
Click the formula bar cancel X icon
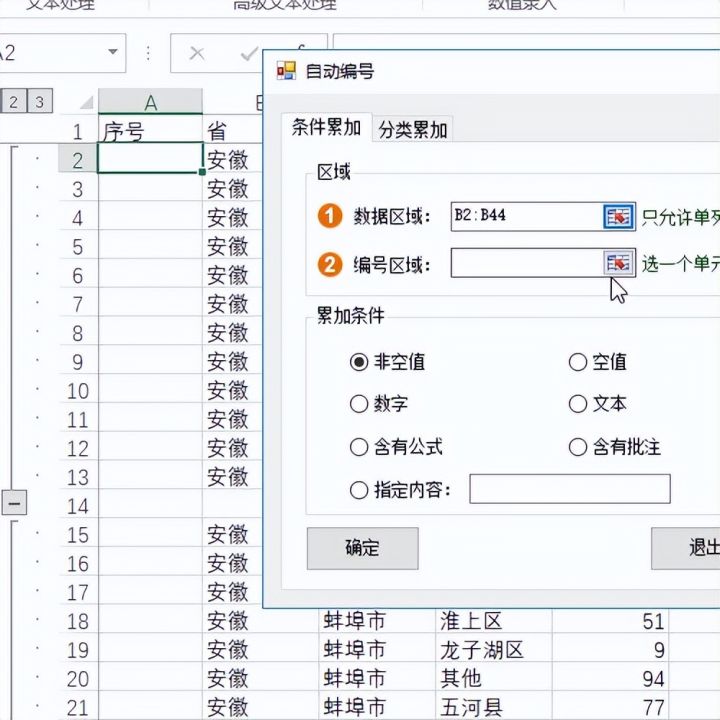click(197, 53)
